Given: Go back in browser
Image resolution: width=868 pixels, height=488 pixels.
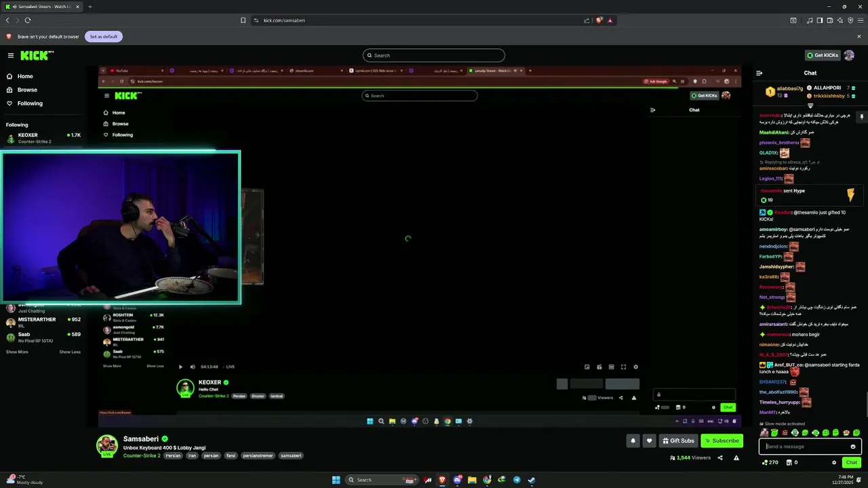Looking at the screenshot, I should point(7,20).
